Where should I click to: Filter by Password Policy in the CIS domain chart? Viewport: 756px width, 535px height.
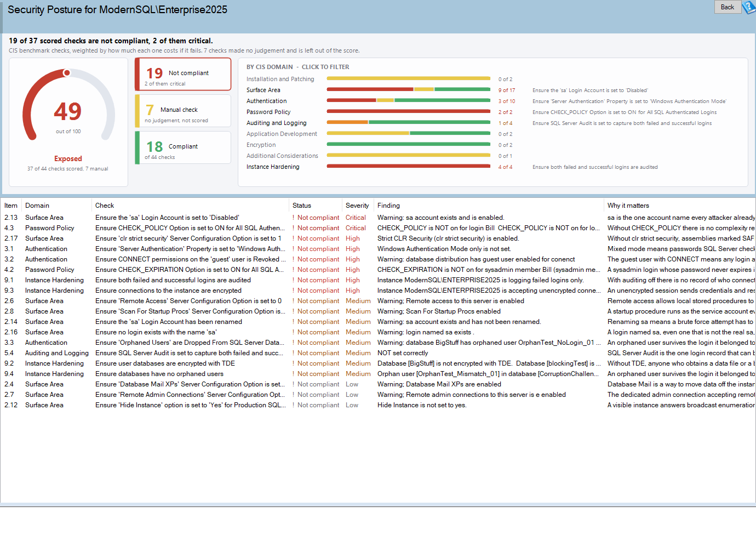tap(268, 112)
